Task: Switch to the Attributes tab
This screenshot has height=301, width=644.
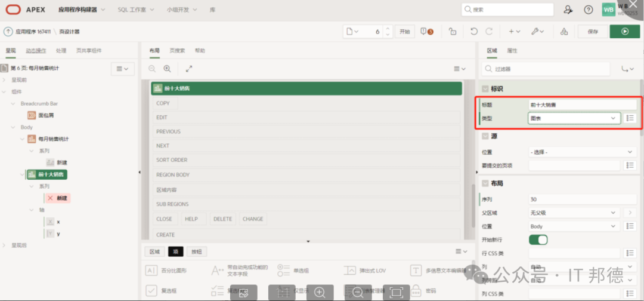Action: point(512,51)
